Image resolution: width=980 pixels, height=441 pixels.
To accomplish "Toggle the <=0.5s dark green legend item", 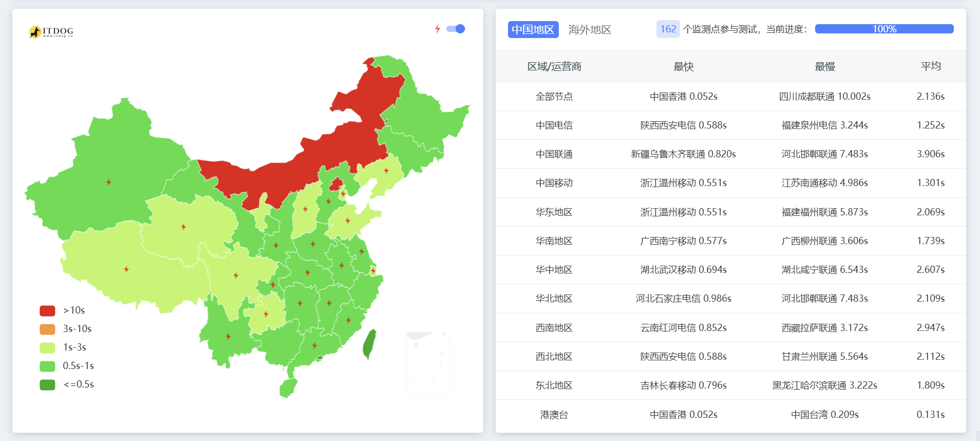I will click(47, 384).
